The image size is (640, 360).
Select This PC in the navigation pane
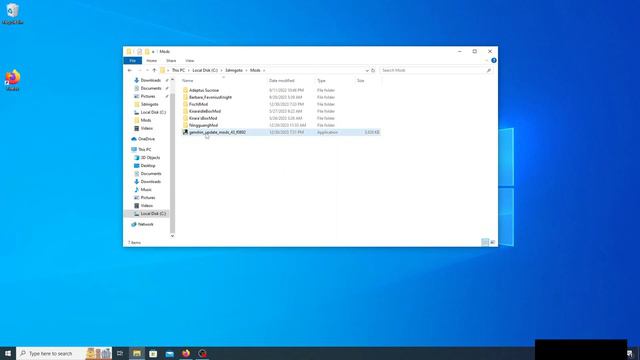click(144, 150)
